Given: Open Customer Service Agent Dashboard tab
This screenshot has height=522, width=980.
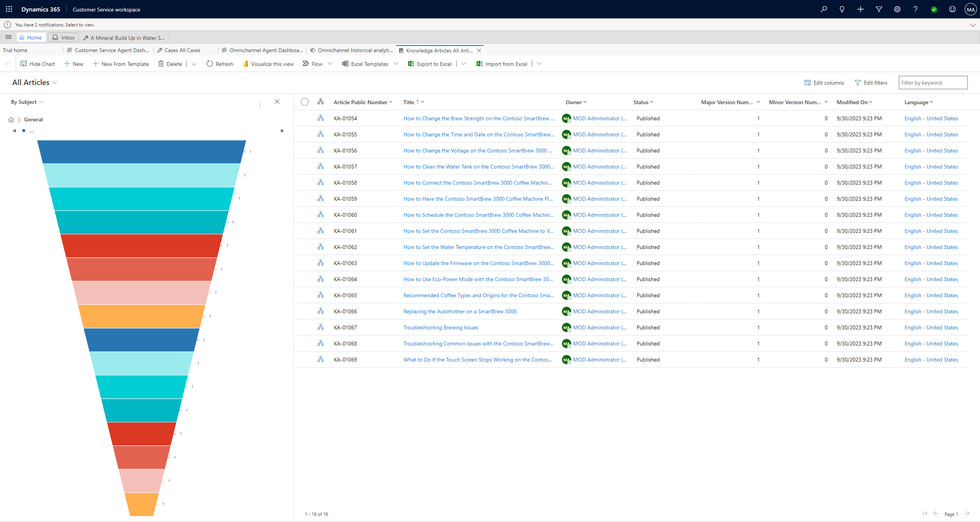Looking at the screenshot, I should click(108, 50).
